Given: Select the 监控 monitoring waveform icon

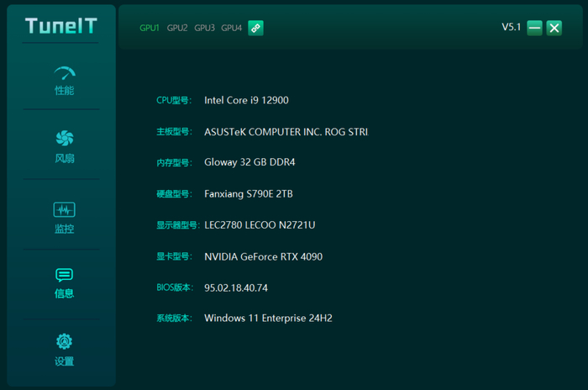Looking at the screenshot, I should [x=65, y=209].
